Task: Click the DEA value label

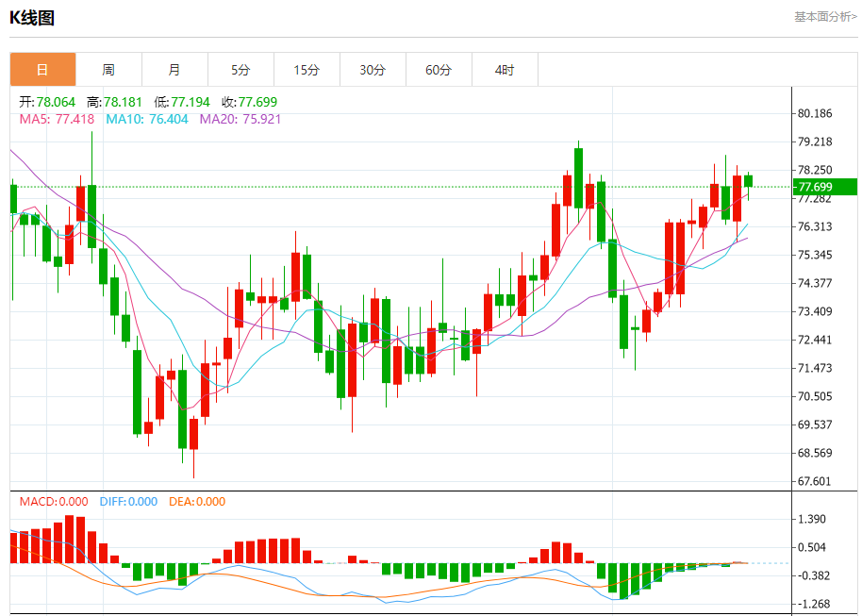Action: [197, 502]
